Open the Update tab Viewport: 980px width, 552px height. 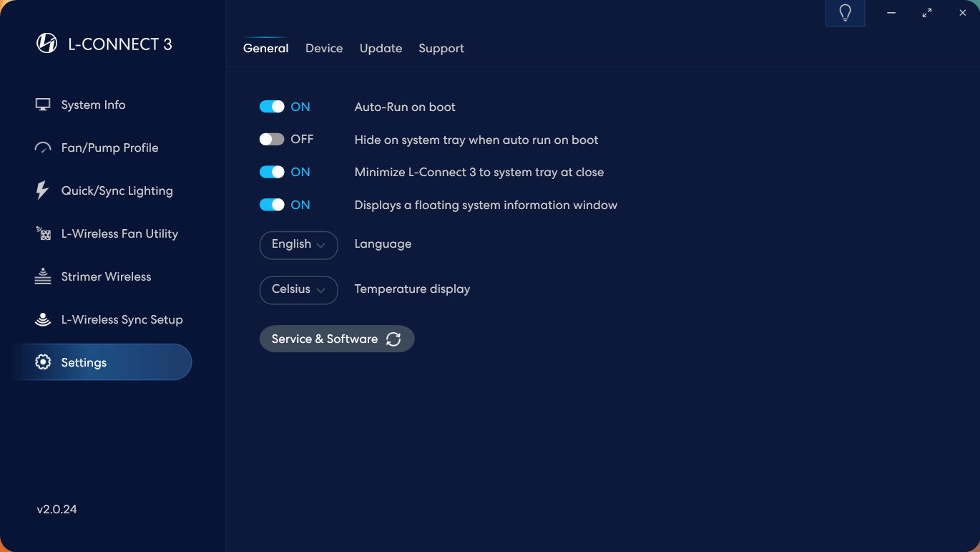(381, 49)
